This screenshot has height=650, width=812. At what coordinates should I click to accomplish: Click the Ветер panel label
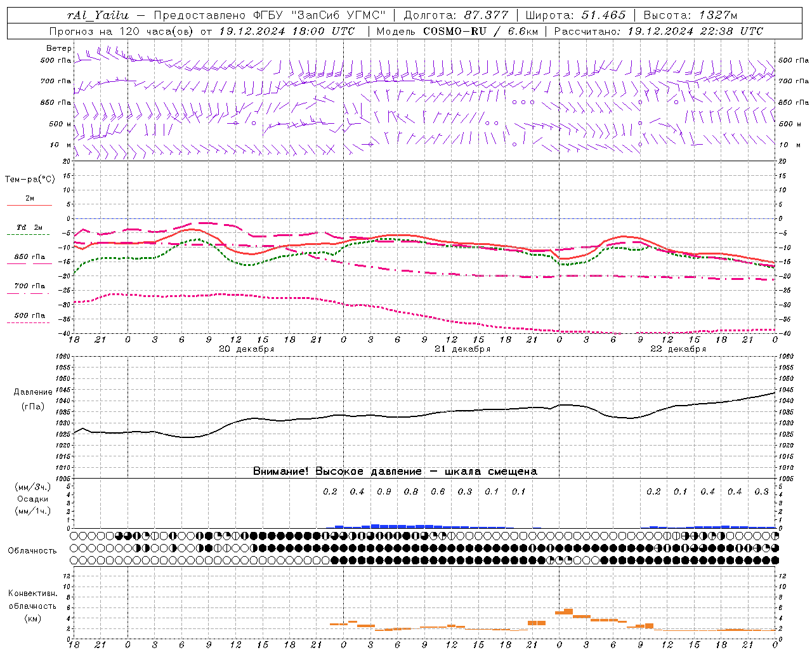[58, 48]
